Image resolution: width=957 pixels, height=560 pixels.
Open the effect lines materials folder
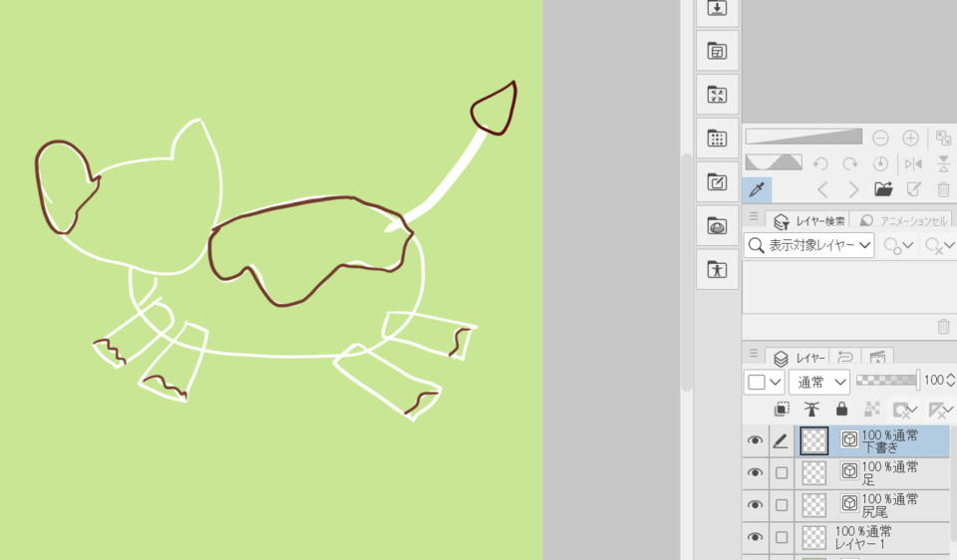pyautogui.click(x=717, y=95)
